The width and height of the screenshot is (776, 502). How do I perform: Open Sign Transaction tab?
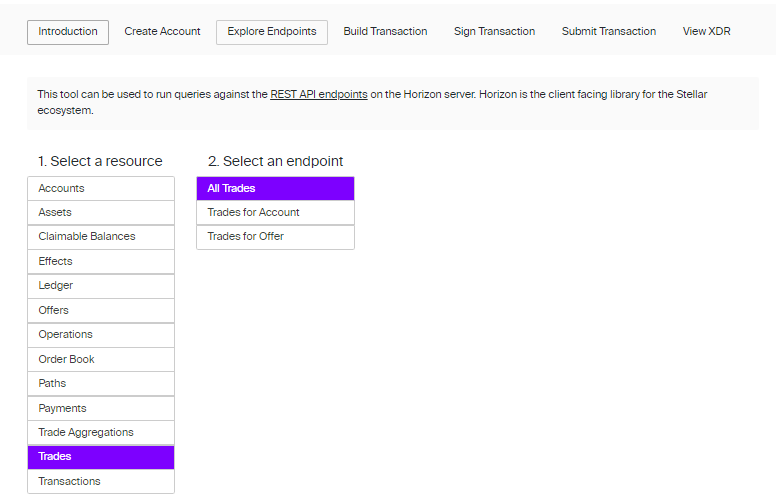tap(494, 32)
